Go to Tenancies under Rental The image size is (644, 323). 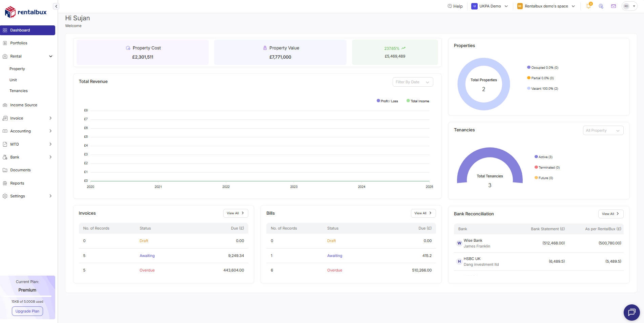click(19, 91)
